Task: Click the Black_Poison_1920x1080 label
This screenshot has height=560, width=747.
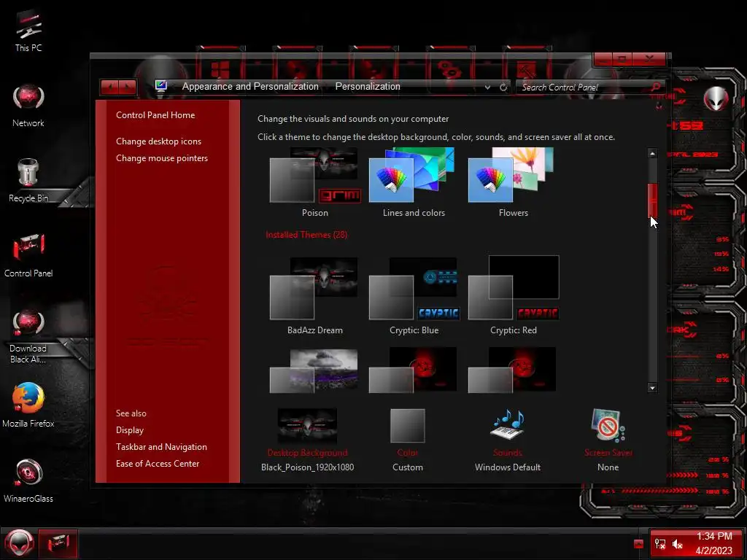Action: coord(307,467)
